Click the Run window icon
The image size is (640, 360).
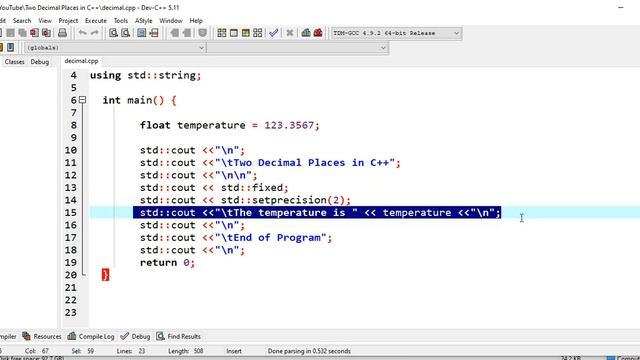pyautogui.click(x=234, y=33)
